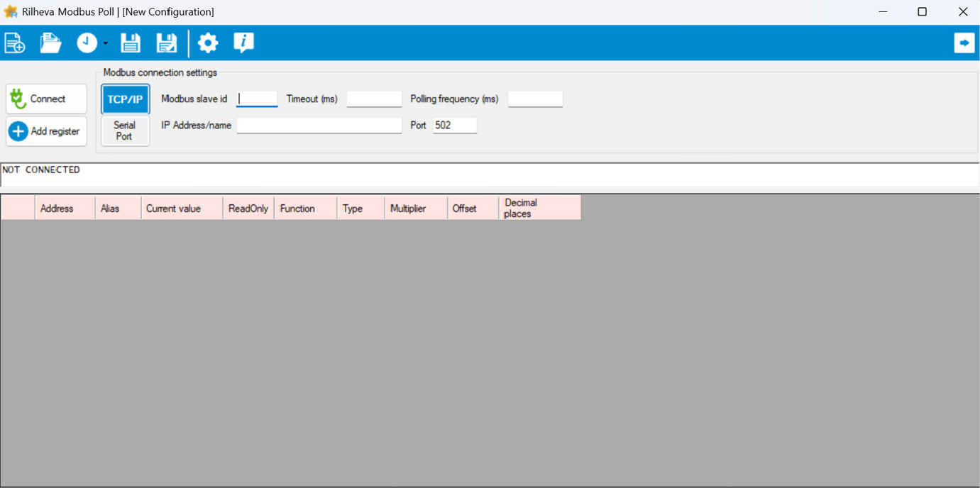Image resolution: width=980 pixels, height=488 pixels.
Task: Open a configuration from folder
Action: click(50, 43)
